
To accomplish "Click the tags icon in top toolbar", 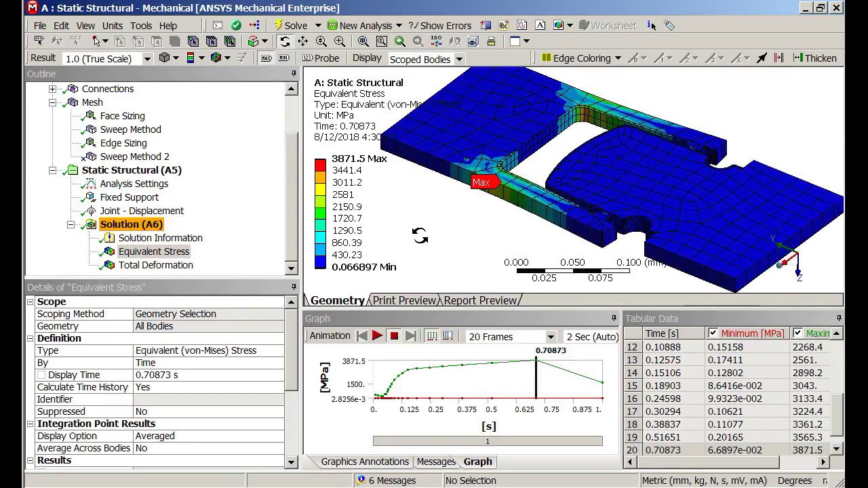I will tap(670, 25).
